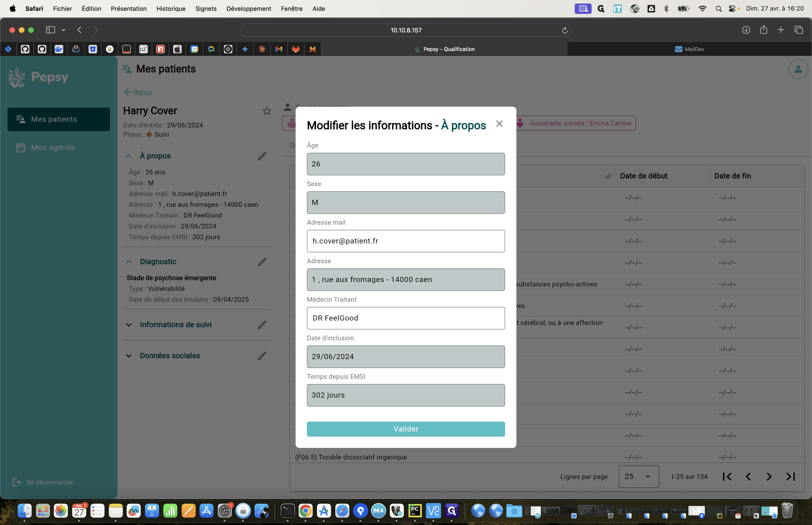This screenshot has width=812, height=525.
Task: Open the user profile avatar icon
Action: coord(798,69)
